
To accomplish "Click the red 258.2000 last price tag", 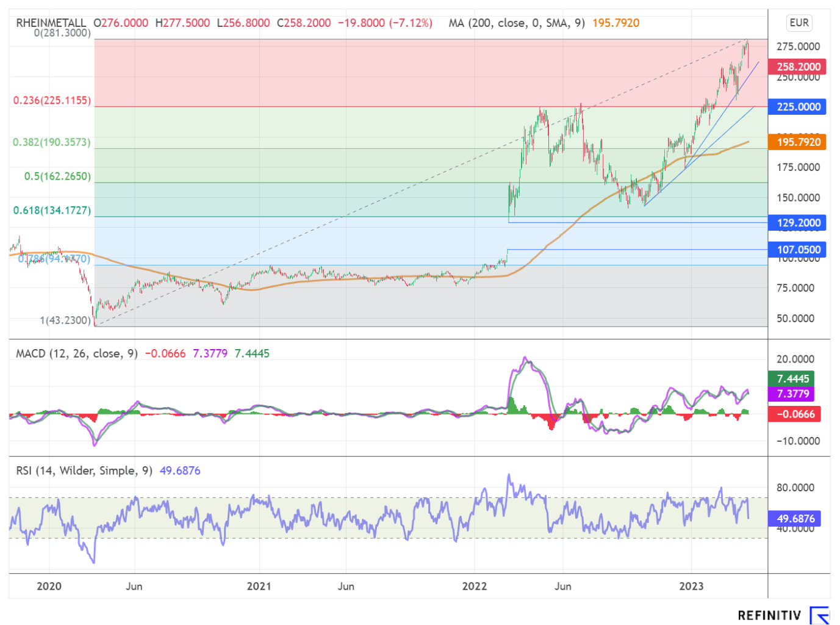I will tap(798, 67).
